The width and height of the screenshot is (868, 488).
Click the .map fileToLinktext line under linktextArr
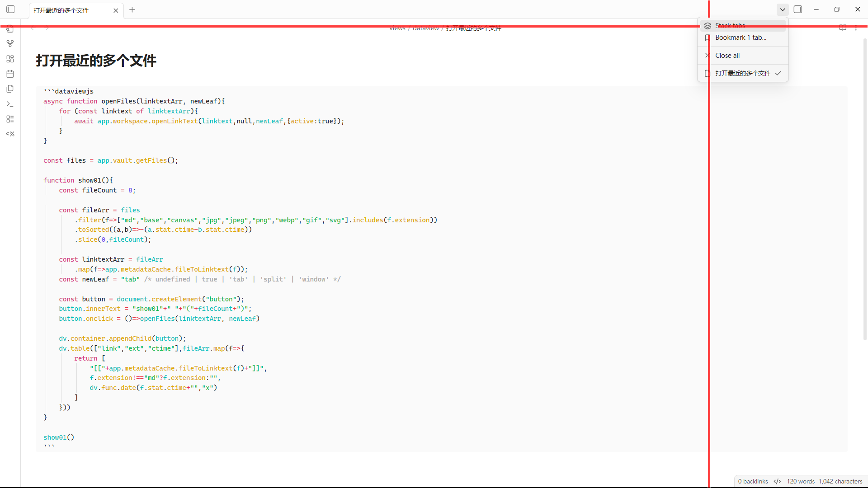click(161, 269)
